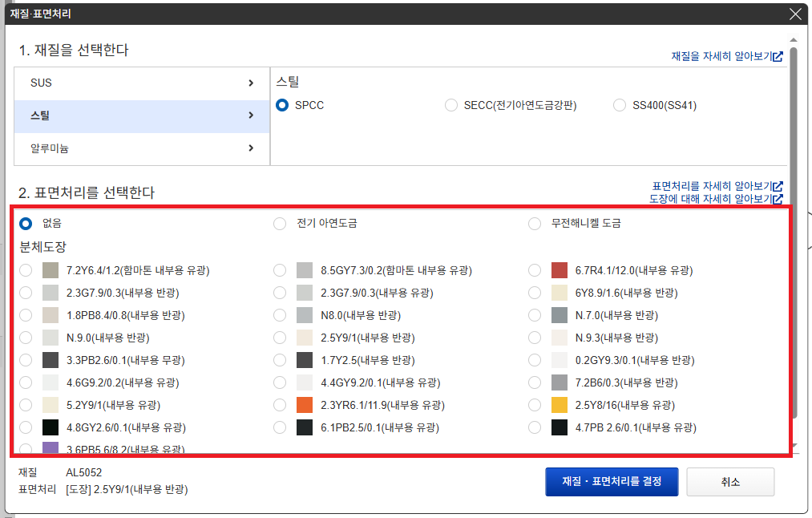Pick the orange 2.3YR6.1/11.9 color swatch
The image size is (812, 518).
point(305,405)
